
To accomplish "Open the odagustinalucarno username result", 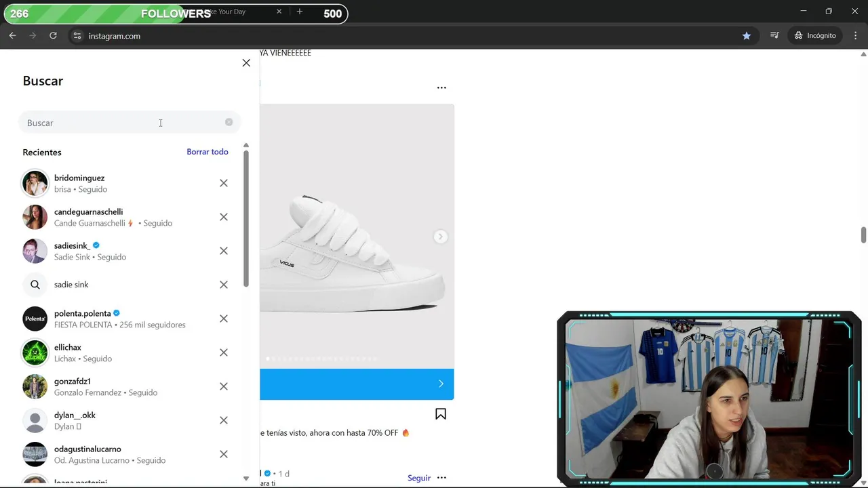I will [87, 449].
